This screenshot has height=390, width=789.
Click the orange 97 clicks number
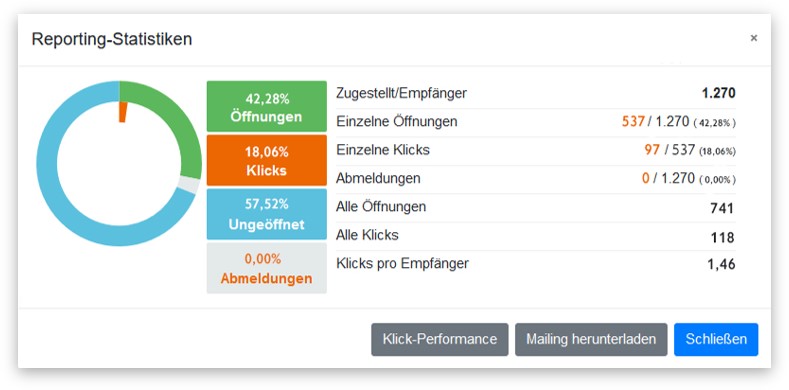click(x=652, y=149)
